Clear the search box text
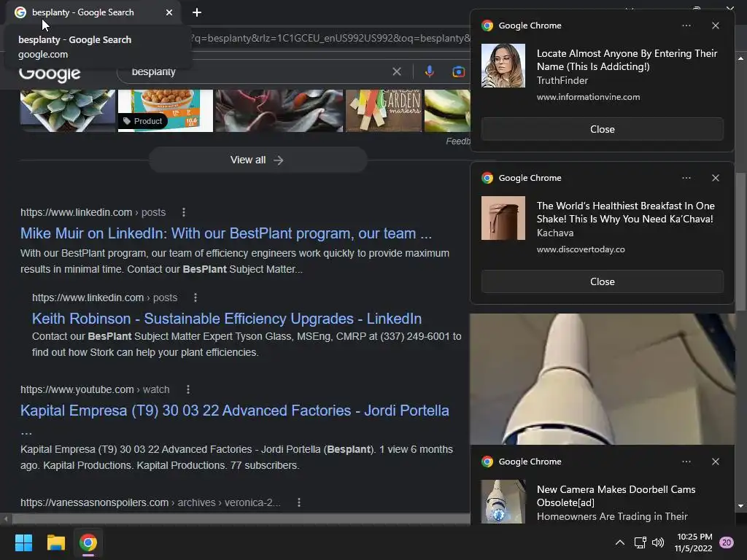The height and width of the screenshot is (560, 747). point(396,72)
